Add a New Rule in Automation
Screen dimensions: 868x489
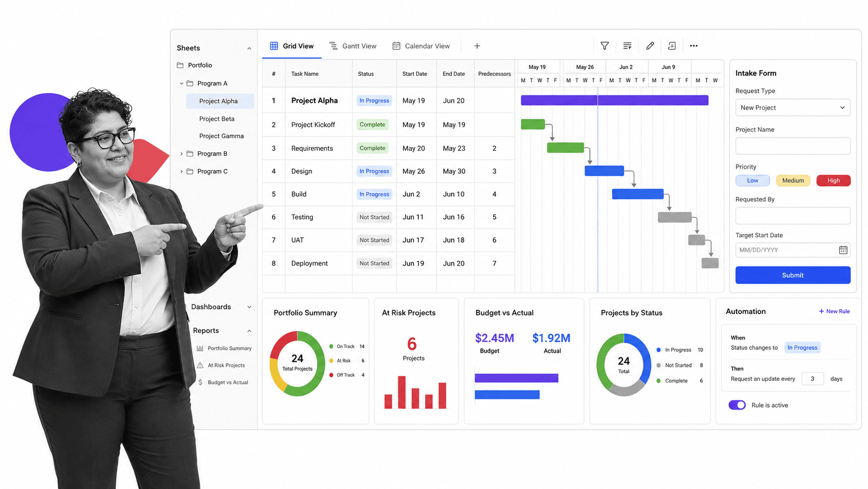(834, 311)
